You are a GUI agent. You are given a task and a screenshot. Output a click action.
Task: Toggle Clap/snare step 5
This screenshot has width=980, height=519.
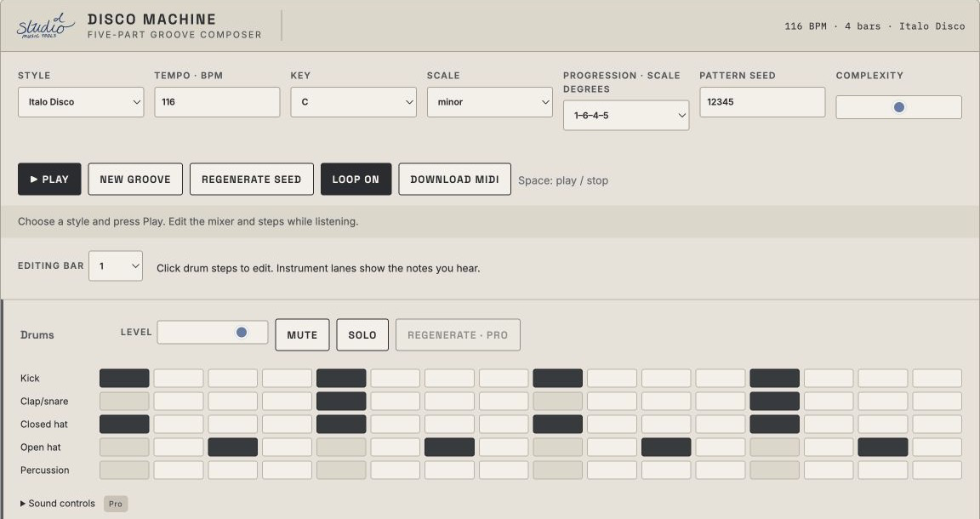341,402
